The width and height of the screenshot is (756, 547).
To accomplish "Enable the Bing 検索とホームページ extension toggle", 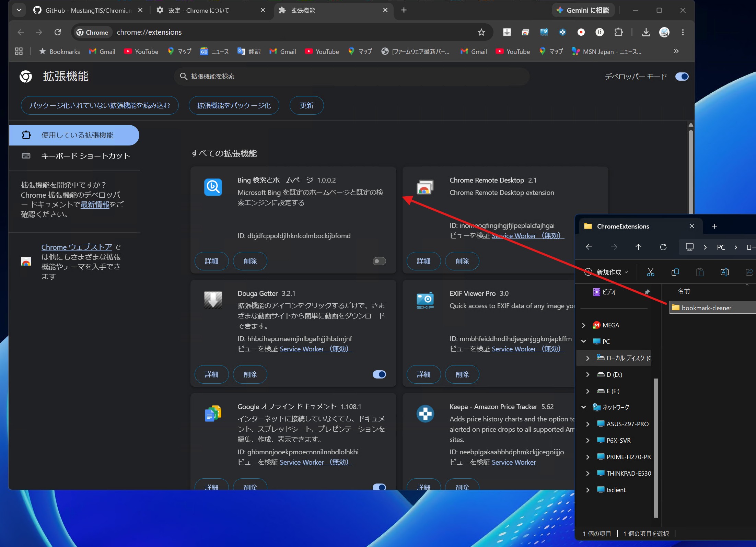I will 379,261.
